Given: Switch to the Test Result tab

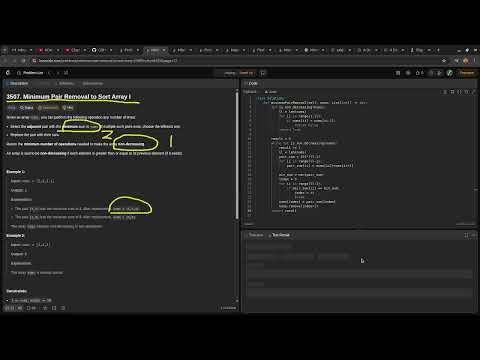Looking at the screenshot, I should pyautogui.click(x=279, y=235).
